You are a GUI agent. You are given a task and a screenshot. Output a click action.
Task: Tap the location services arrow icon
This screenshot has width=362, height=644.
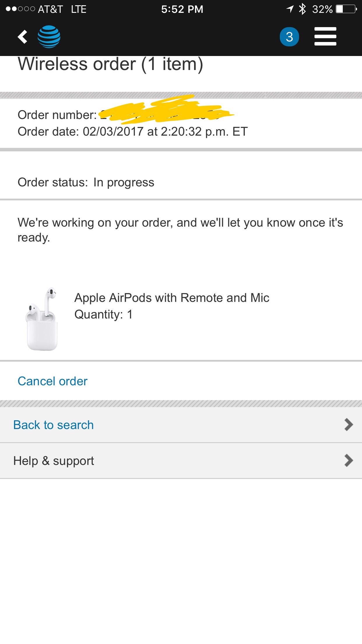click(x=290, y=9)
